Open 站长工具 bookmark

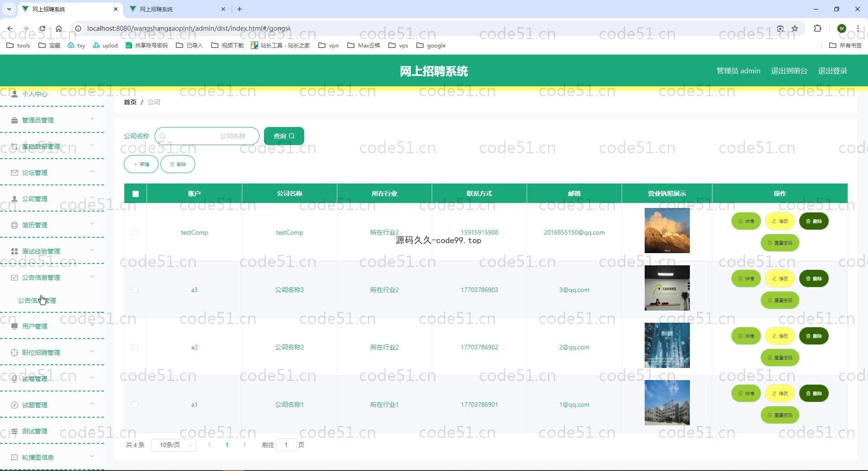[x=280, y=45]
